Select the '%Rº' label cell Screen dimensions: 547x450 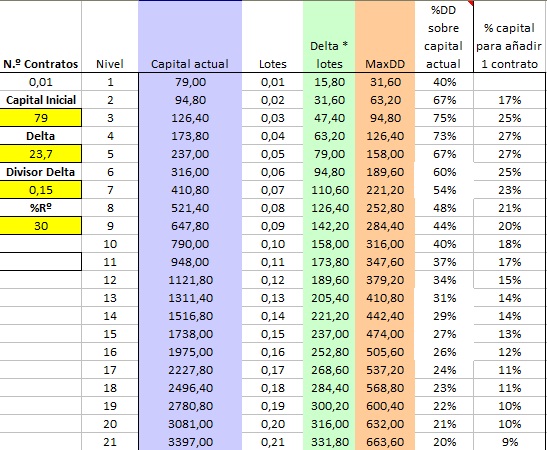click(x=40, y=208)
